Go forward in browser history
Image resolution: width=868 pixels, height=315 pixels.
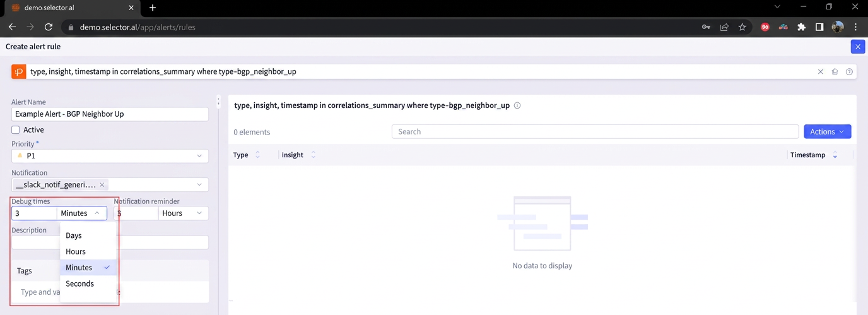(x=30, y=27)
